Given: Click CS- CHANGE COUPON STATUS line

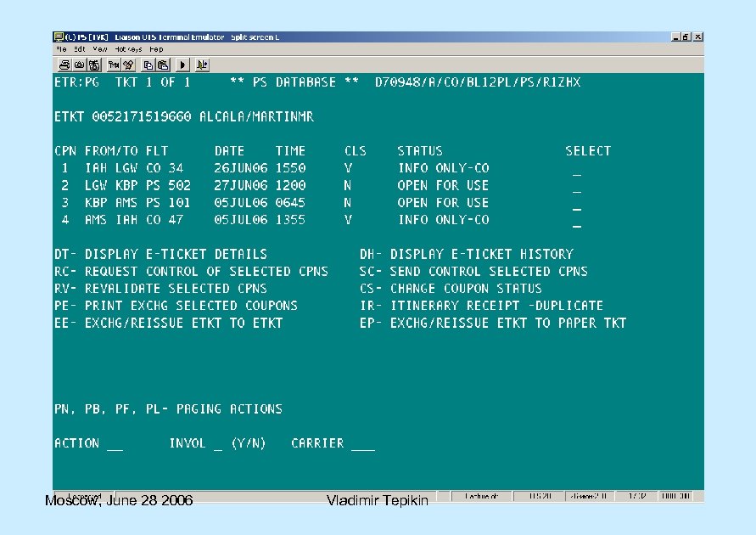Looking at the screenshot, I should coord(451,289).
